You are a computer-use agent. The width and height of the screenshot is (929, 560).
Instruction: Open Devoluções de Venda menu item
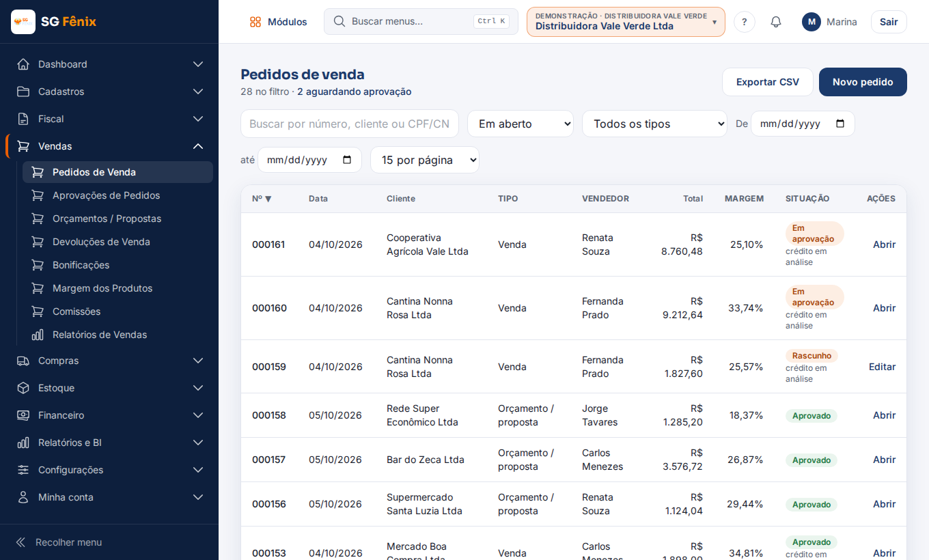pyautogui.click(x=117, y=242)
